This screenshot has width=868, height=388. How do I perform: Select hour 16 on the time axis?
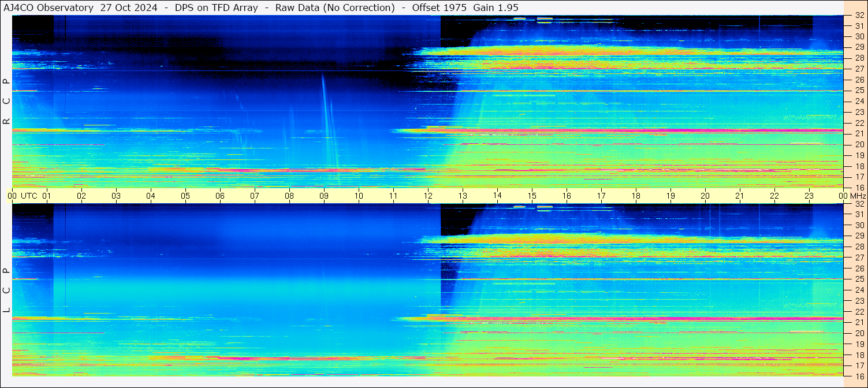[x=567, y=196]
